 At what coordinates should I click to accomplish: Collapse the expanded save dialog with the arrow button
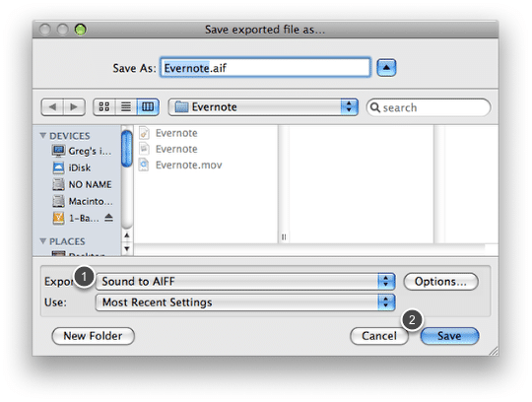pyautogui.click(x=386, y=68)
